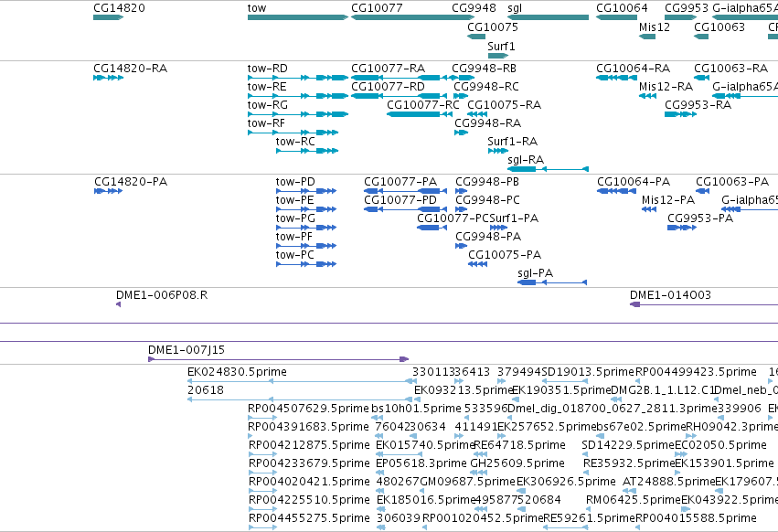Viewport: 778px width, 532px height.
Task: Click the tow-PG protein label
Action: 295,218
